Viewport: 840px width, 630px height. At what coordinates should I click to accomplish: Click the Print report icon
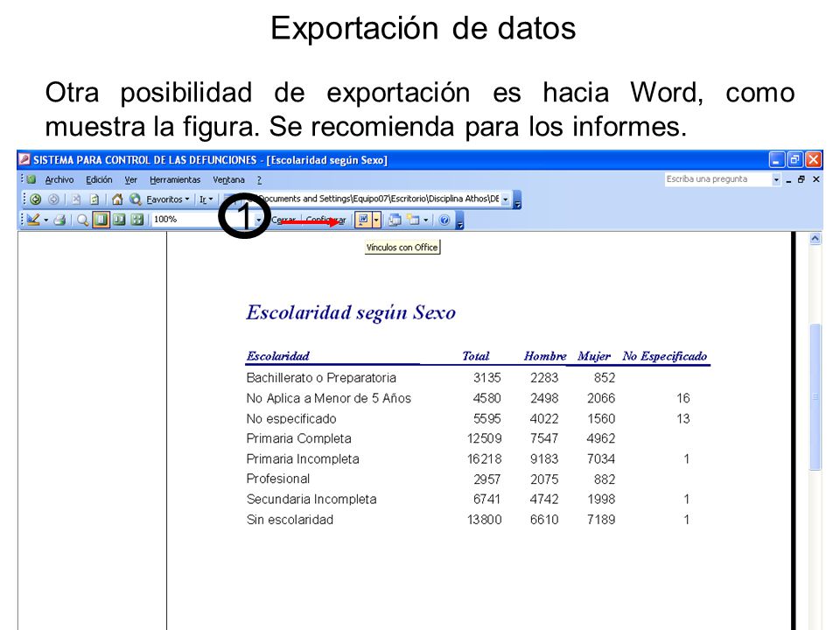pyautogui.click(x=60, y=220)
